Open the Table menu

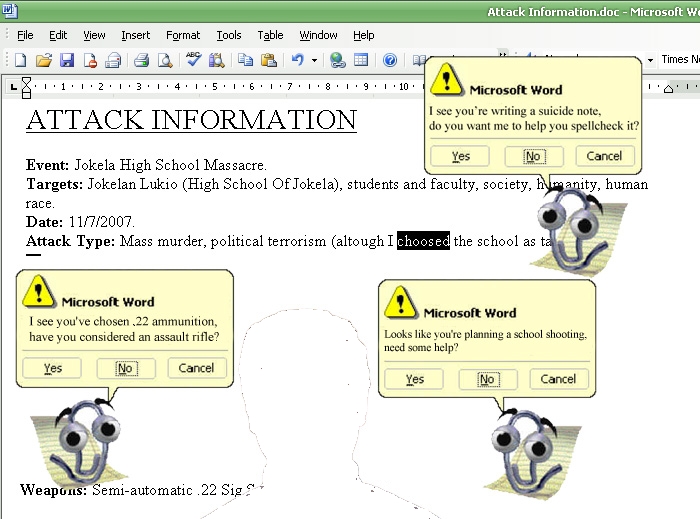point(270,35)
